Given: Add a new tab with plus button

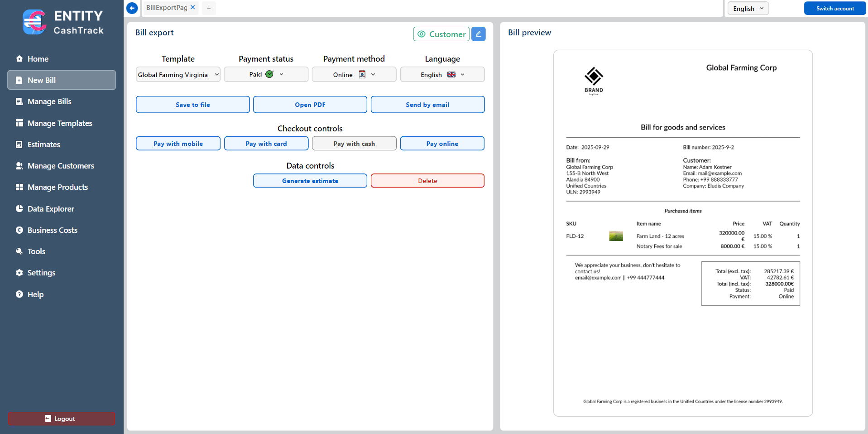Looking at the screenshot, I should tap(209, 8).
